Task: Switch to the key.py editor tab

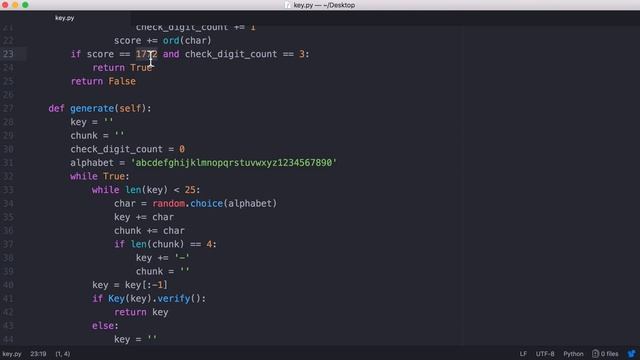Action: click(x=64, y=18)
